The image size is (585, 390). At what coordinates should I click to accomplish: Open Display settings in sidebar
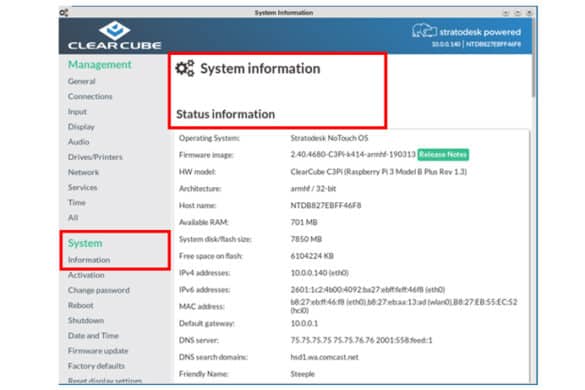[81, 127]
